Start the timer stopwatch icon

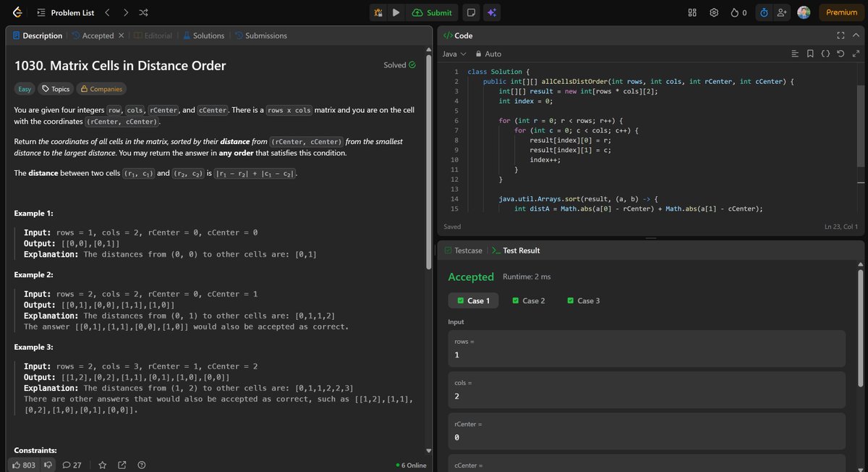pos(764,12)
